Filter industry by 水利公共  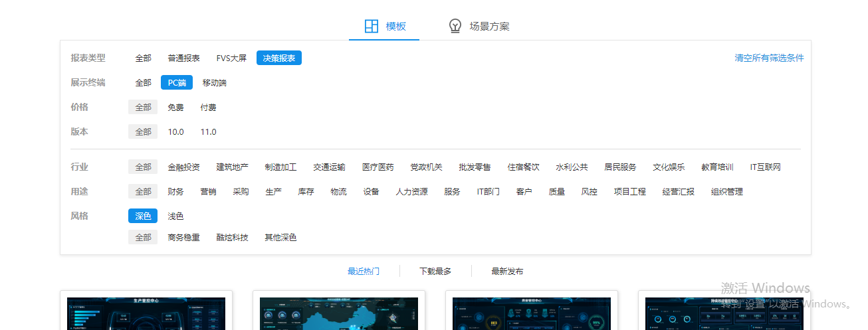pyautogui.click(x=572, y=167)
